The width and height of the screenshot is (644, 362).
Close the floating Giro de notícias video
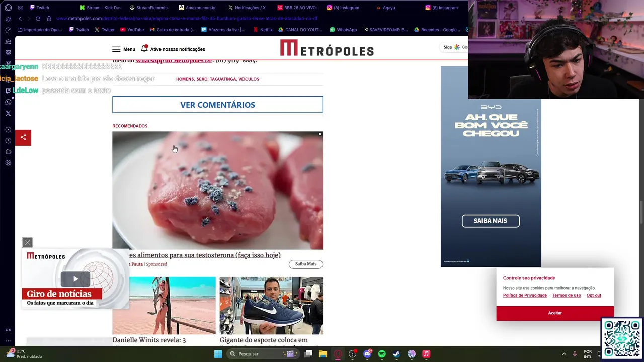tap(27, 243)
